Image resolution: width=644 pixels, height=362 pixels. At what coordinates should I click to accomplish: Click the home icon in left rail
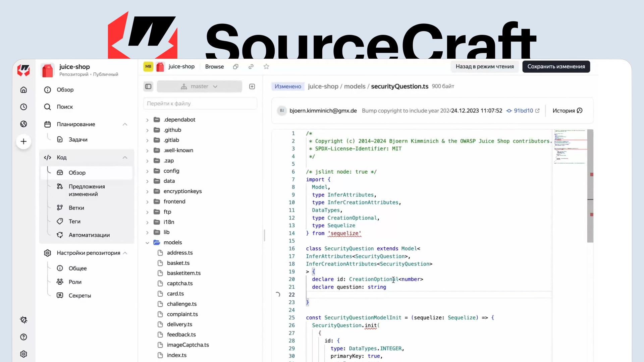[23, 90]
